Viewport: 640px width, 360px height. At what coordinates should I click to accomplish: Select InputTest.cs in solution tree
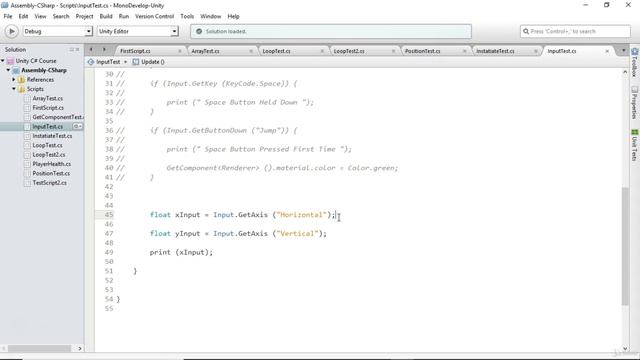(x=48, y=127)
